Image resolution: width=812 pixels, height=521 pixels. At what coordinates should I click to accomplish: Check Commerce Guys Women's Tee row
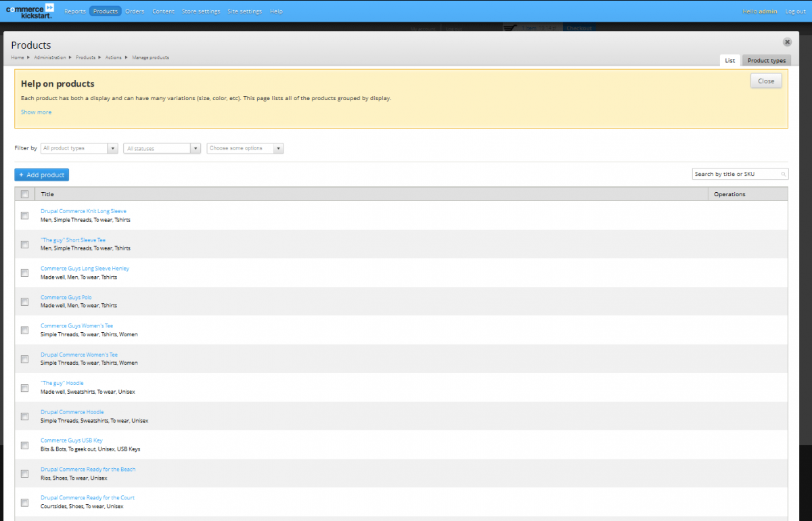click(25, 330)
